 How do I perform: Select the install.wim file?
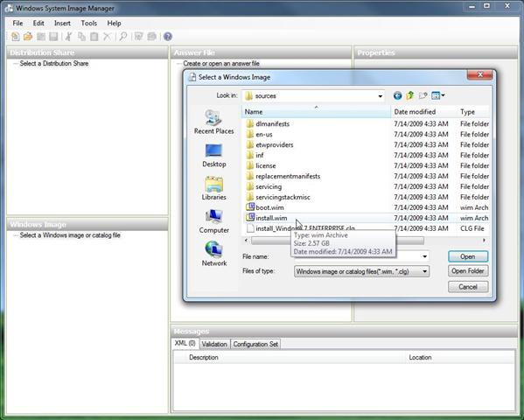click(x=266, y=218)
